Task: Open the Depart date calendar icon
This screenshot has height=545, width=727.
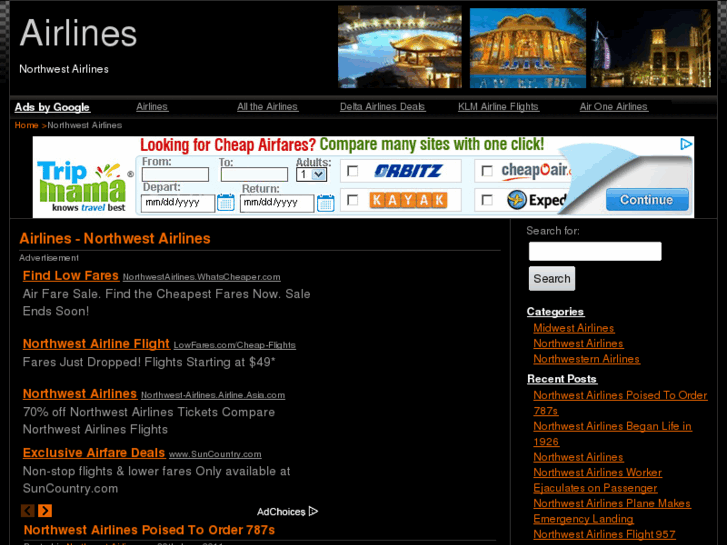Action: click(226, 202)
